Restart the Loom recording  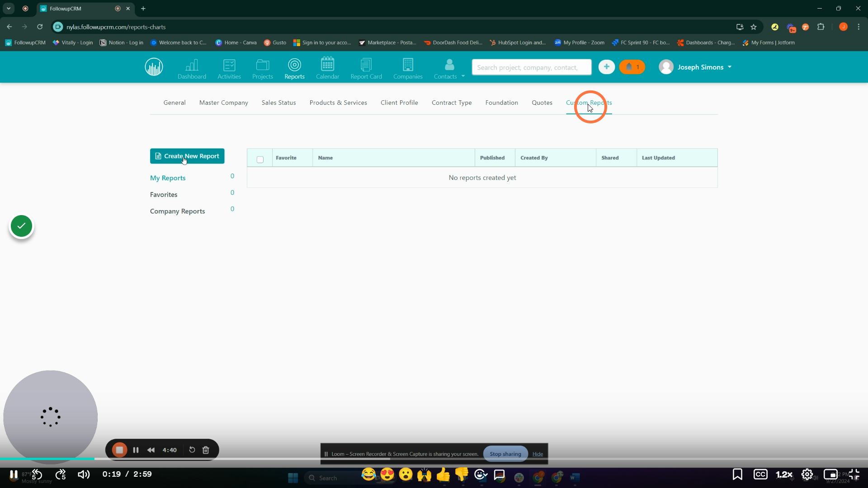pyautogui.click(x=192, y=450)
